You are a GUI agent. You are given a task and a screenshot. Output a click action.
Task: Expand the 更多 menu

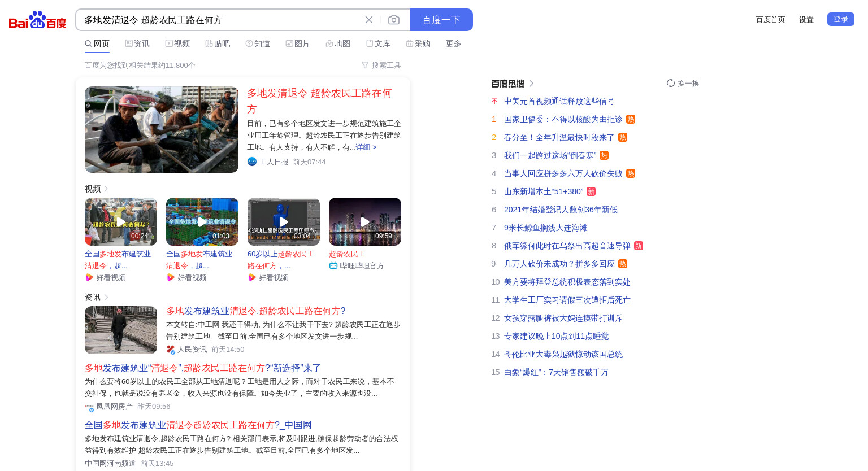tap(454, 43)
